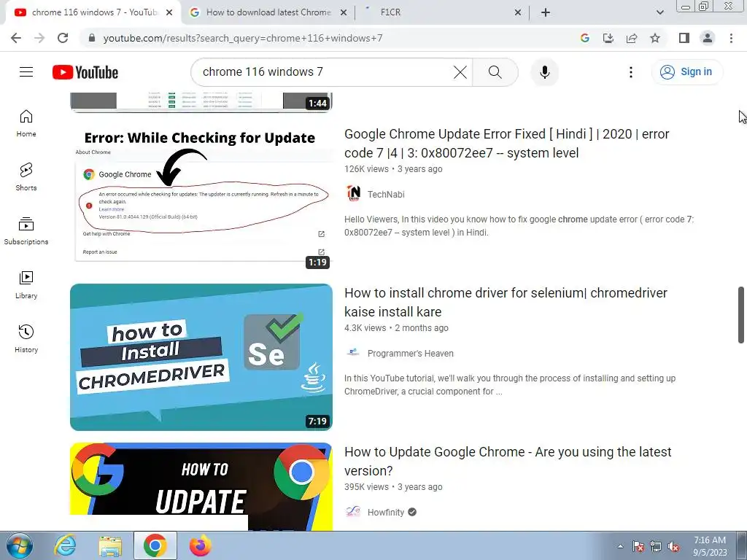Open Subscriptions in the sidebar
This screenshot has height=560, width=747.
pos(26,231)
